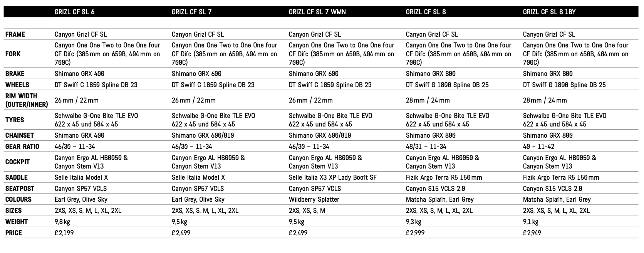Click the 9,1 kg weight cell

click(x=530, y=222)
